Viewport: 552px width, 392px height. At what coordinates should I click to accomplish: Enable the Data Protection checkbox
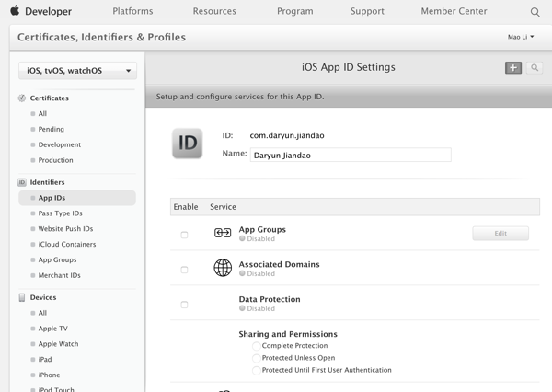pos(184,305)
